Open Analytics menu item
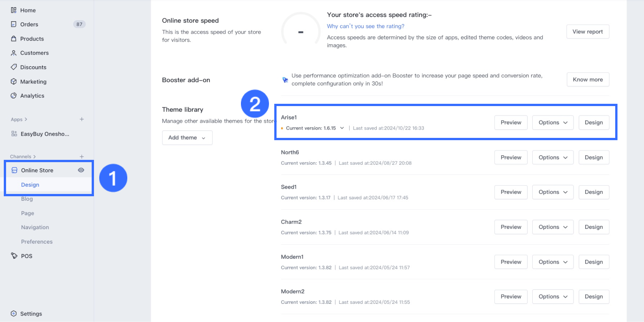Image resolution: width=644 pixels, height=322 pixels. click(32, 95)
